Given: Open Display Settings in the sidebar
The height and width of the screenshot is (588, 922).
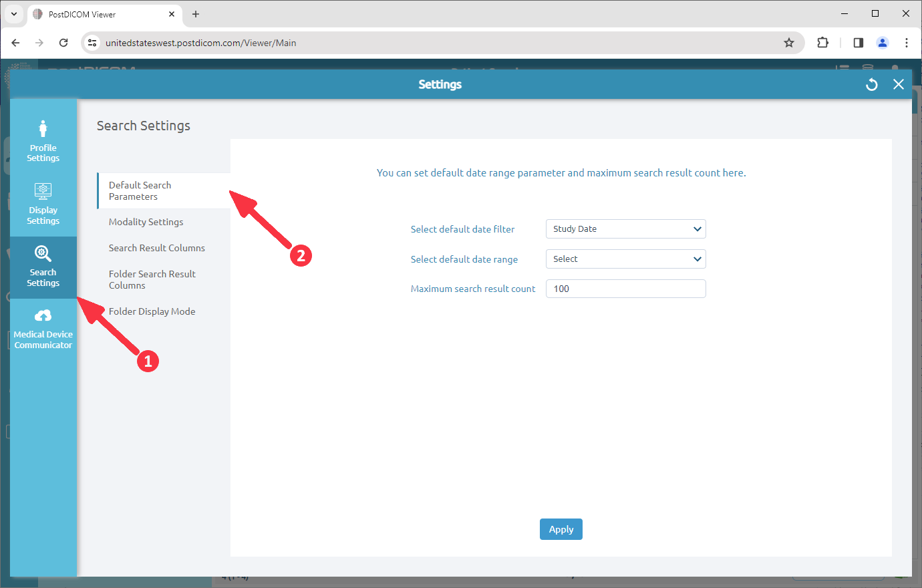Looking at the screenshot, I should 43,202.
